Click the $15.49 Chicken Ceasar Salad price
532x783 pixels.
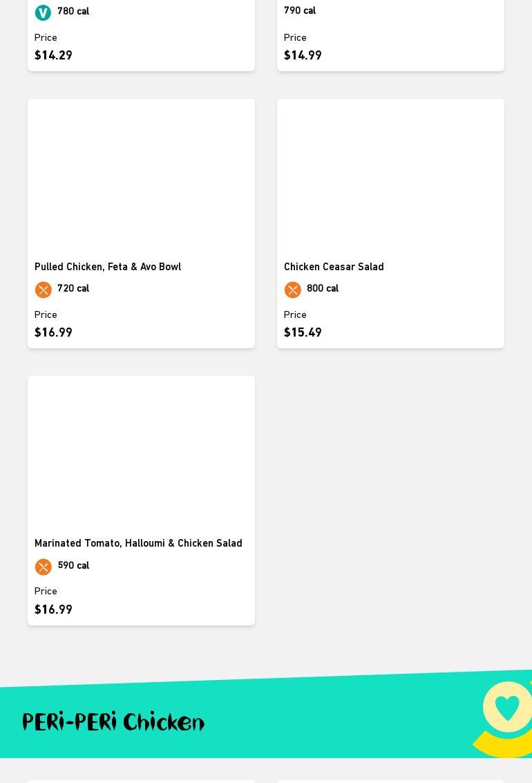point(303,332)
